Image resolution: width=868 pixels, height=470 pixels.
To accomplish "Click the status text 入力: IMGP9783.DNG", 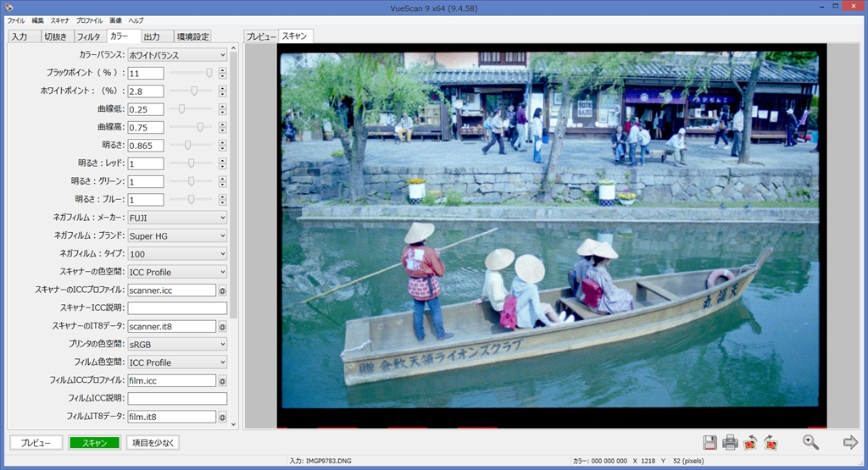I will [x=320, y=461].
